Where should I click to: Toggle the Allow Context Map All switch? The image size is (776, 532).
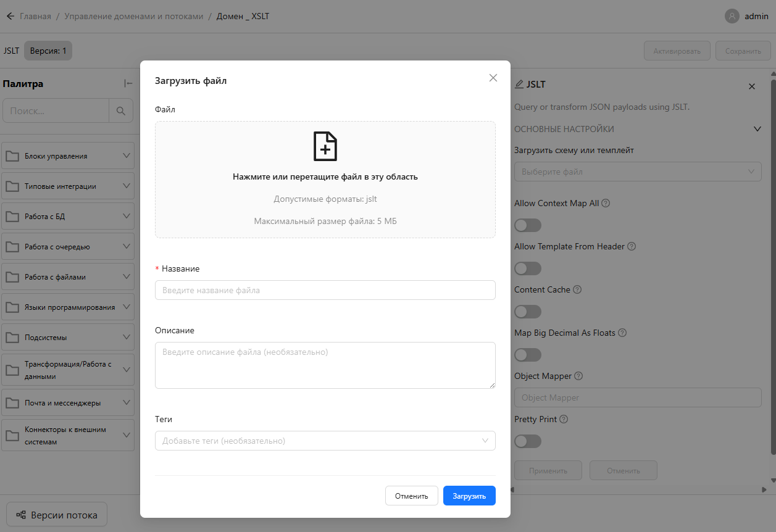tap(528, 225)
